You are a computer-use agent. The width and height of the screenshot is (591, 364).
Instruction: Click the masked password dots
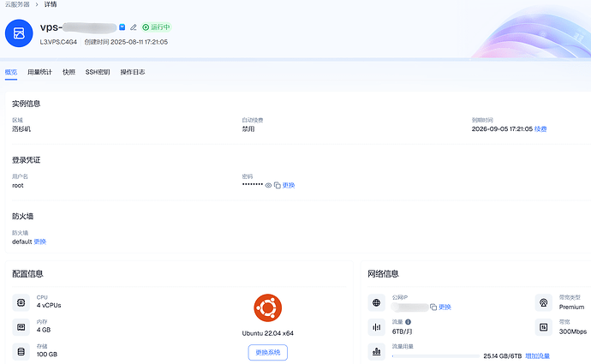coord(253,184)
